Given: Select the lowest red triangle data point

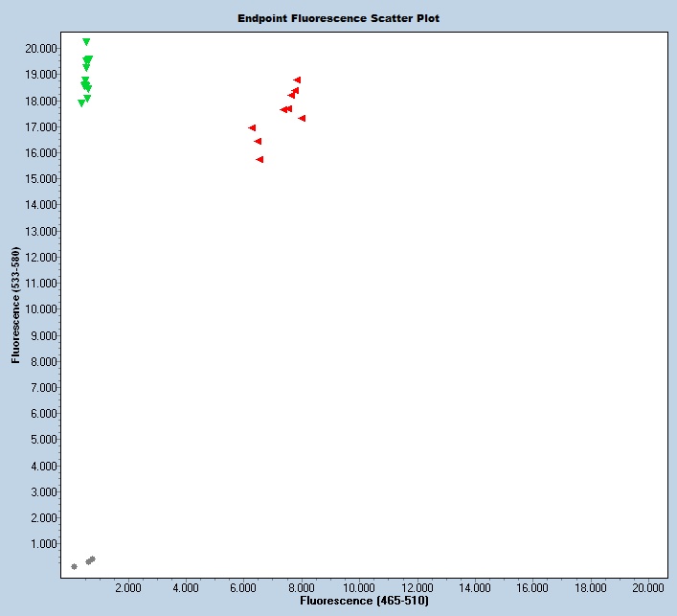Looking at the screenshot, I should 260,160.
